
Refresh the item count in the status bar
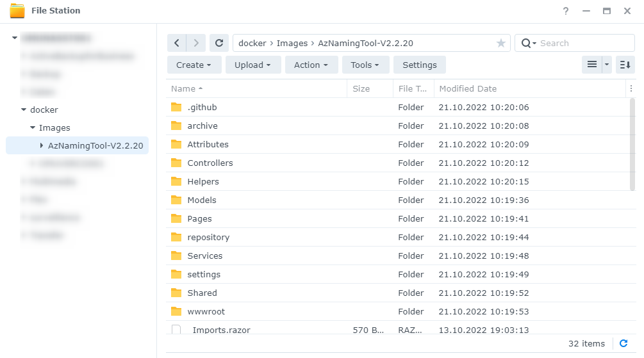pyautogui.click(x=623, y=343)
